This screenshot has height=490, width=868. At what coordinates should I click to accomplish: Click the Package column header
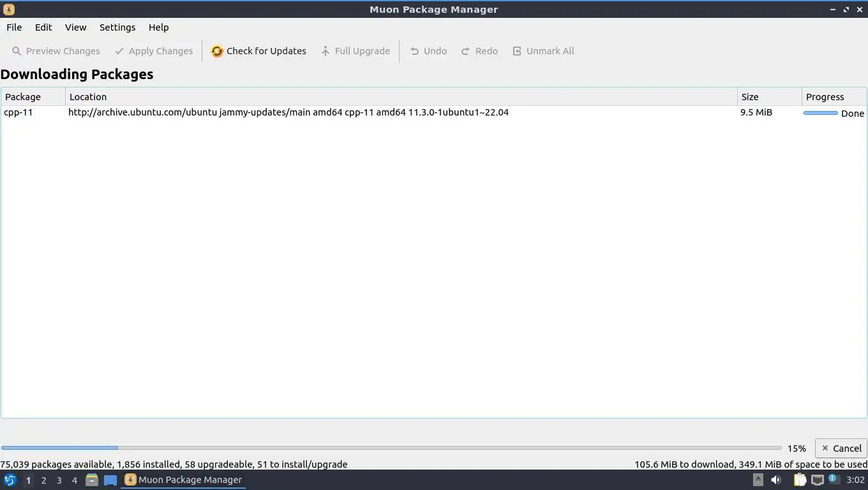click(33, 97)
